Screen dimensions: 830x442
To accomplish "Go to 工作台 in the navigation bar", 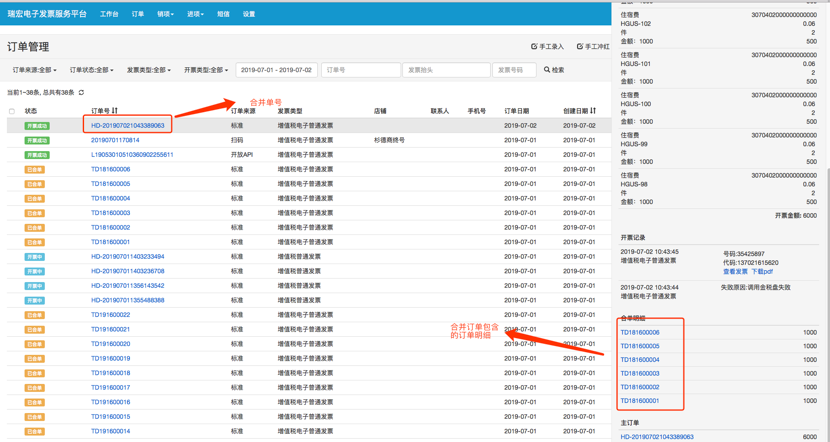I will click(109, 14).
